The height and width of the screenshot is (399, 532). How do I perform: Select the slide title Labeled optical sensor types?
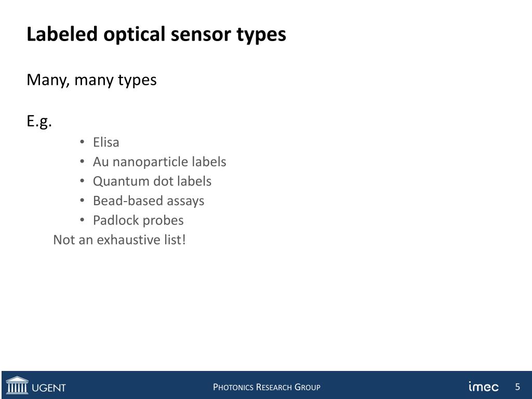pos(156,35)
